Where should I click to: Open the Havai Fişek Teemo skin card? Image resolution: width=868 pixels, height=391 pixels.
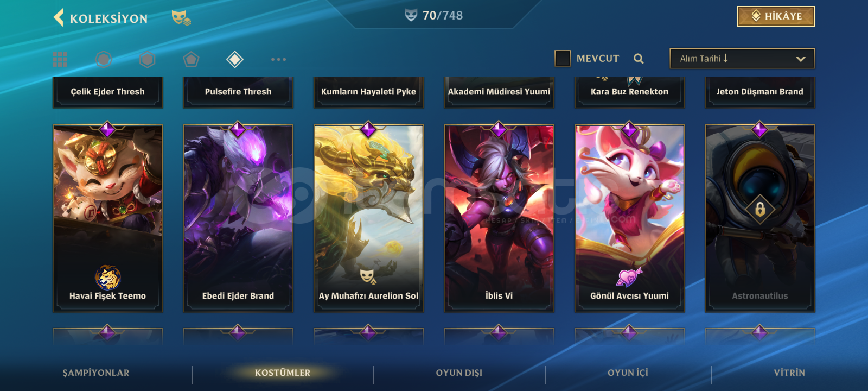107,218
